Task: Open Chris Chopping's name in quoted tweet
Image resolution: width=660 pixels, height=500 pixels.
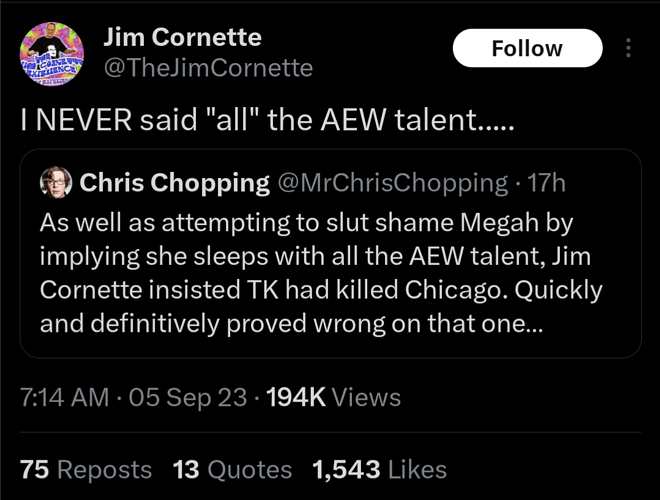Action: tap(174, 183)
